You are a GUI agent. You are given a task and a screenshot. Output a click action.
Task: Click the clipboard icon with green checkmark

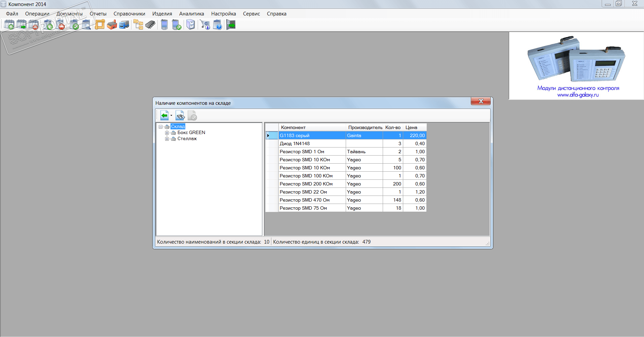74,25
